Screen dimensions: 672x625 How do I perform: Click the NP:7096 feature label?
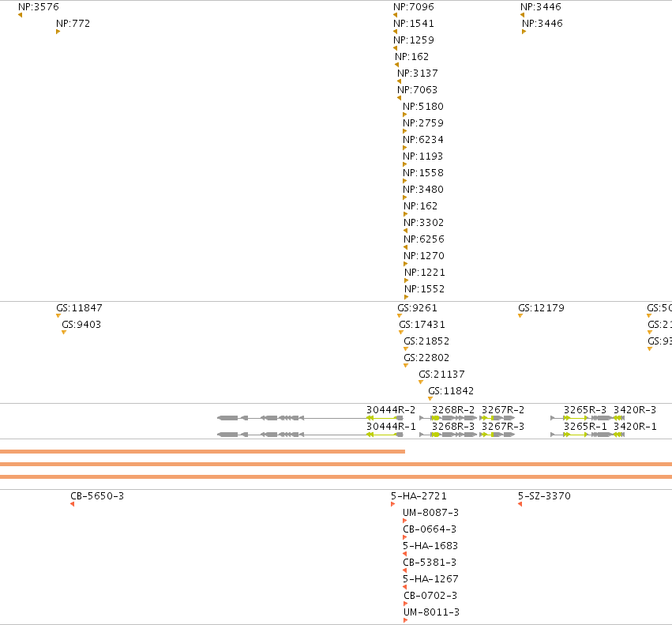[x=414, y=7]
